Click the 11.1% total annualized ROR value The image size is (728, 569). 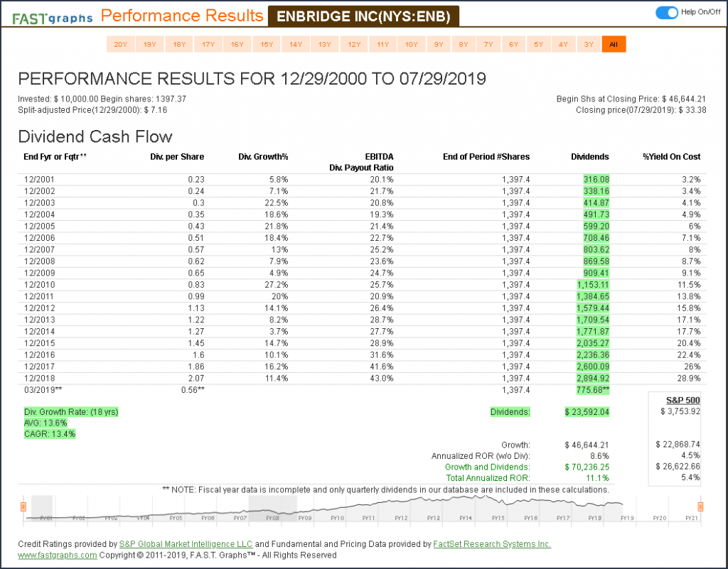click(597, 478)
